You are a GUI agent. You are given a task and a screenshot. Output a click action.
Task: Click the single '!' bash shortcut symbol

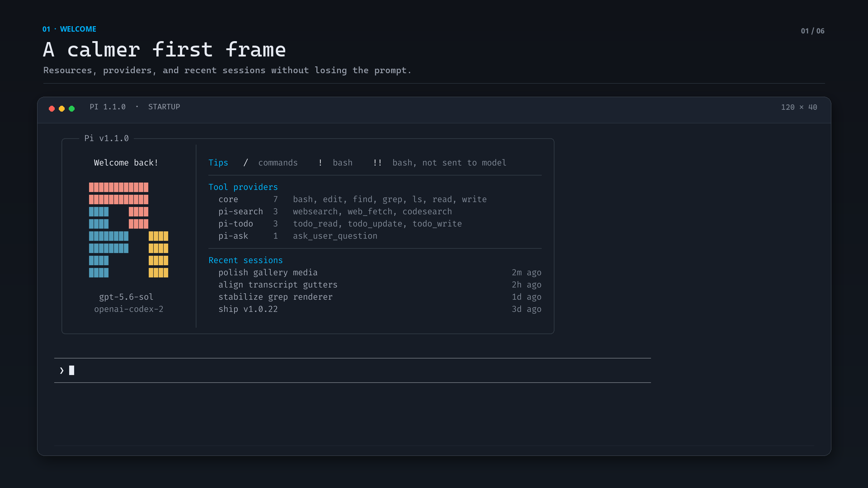coord(320,163)
